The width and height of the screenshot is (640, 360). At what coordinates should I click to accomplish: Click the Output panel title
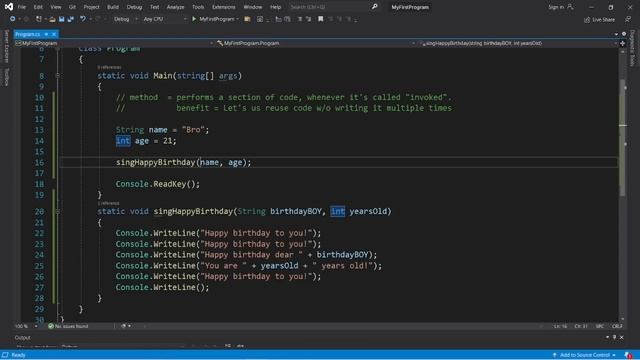pos(22,338)
